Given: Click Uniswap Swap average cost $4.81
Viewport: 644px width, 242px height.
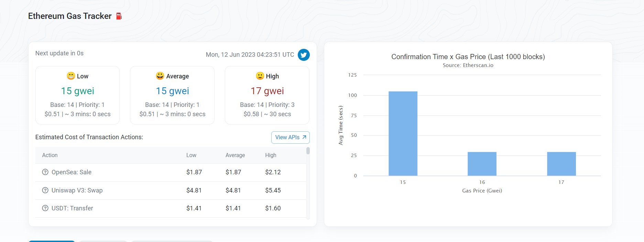Looking at the screenshot, I should pyautogui.click(x=233, y=190).
